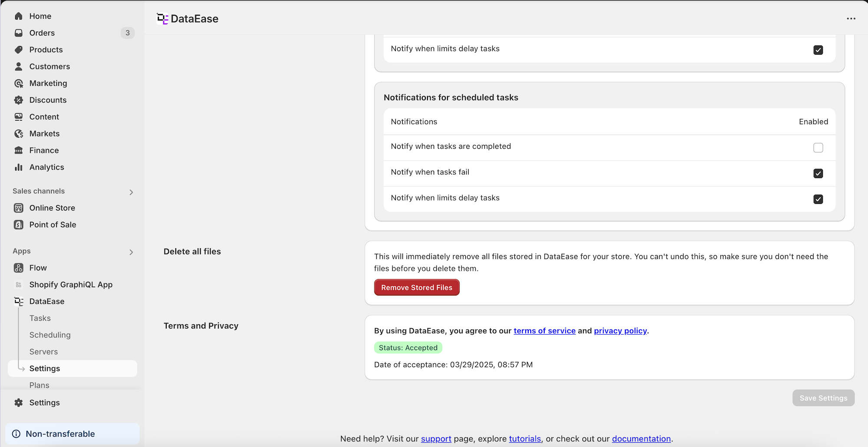The height and width of the screenshot is (447, 868).
Task: Click the Content image icon
Action: click(x=19, y=117)
